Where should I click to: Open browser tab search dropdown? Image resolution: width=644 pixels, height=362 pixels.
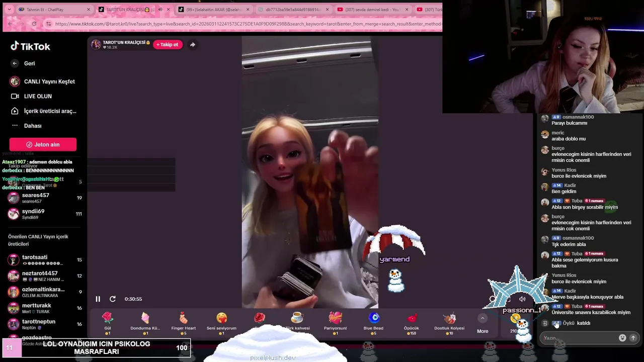(x=9, y=10)
